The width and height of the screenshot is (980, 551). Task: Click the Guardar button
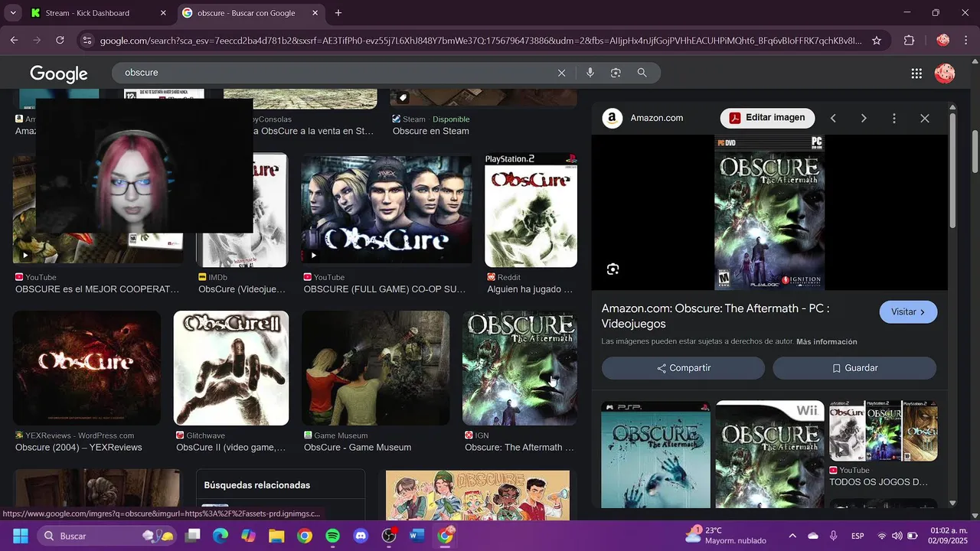pos(854,368)
